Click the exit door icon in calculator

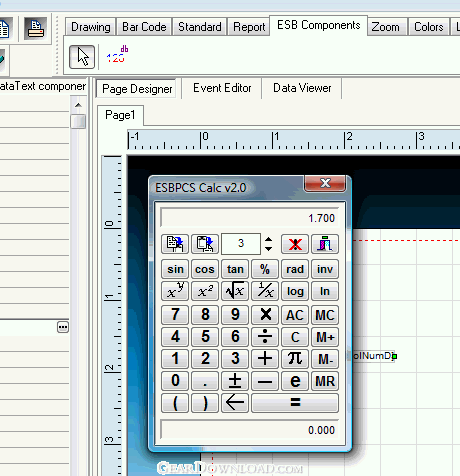[x=325, y=244]
